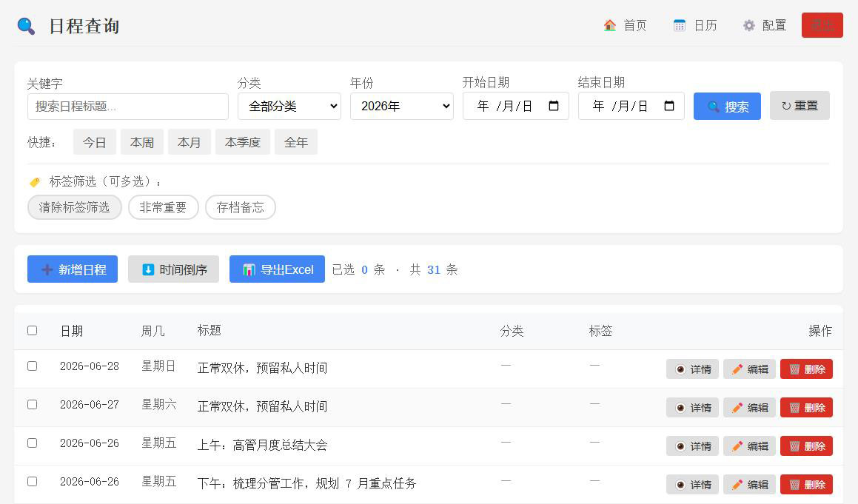
Task: Click the total count 31
Action: point(434,269)
